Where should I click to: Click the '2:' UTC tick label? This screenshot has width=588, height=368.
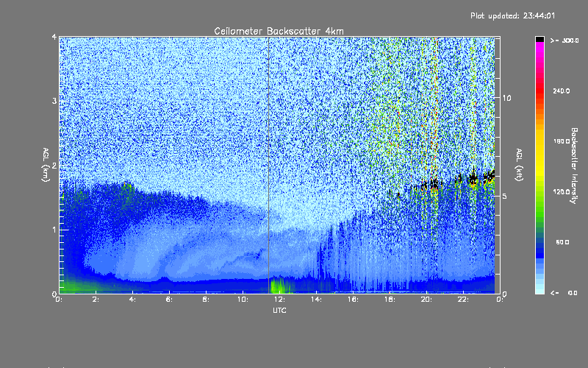[x=96, y=300]
